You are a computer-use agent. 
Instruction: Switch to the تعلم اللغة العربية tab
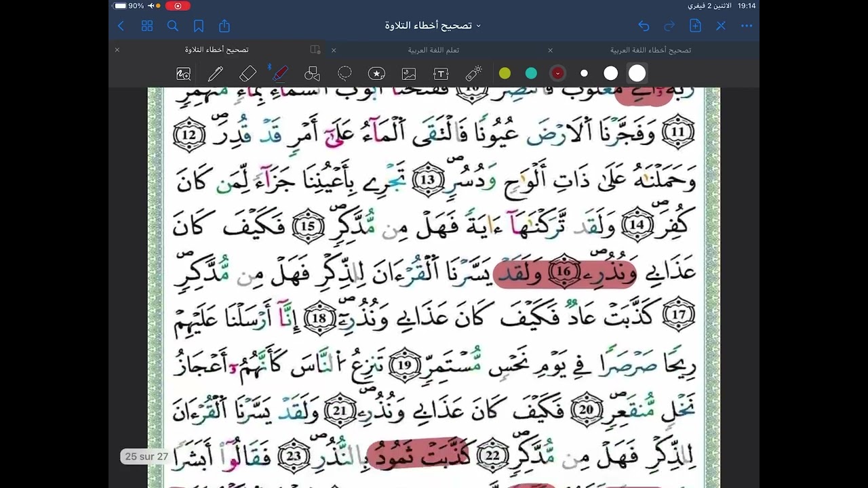click(433, 50)
